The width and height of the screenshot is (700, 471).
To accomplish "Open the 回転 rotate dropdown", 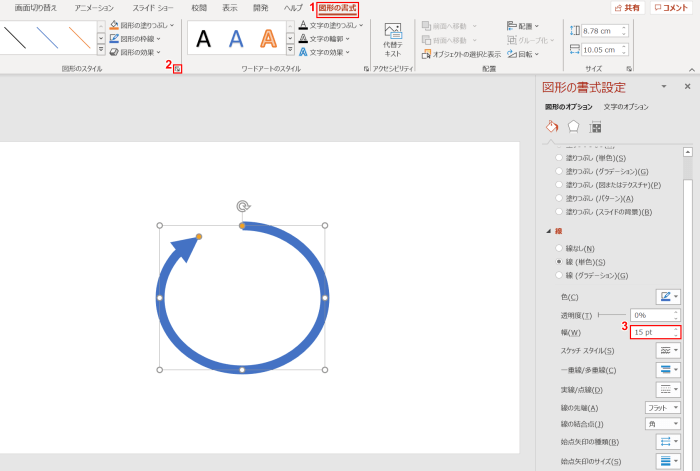I will 523,54.
